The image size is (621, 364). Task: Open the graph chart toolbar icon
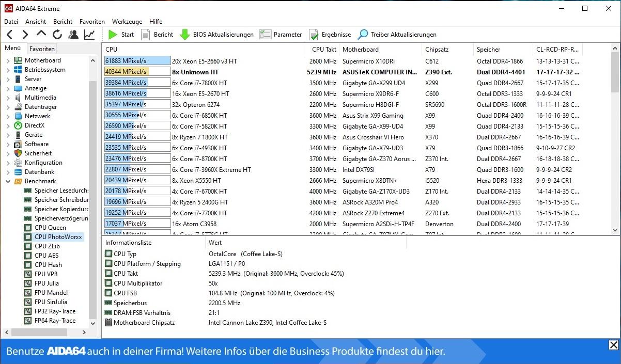tap(89, 35)
